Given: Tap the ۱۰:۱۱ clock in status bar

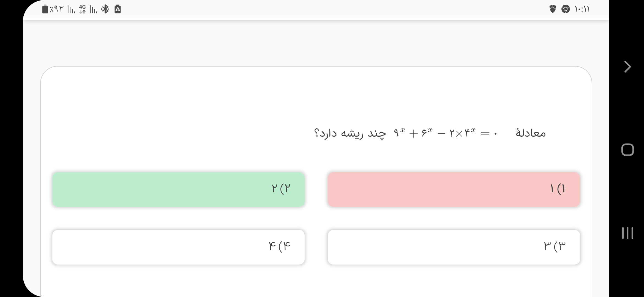Looking at the screenshot, I should pyautogui.click(x=582, y=9).
